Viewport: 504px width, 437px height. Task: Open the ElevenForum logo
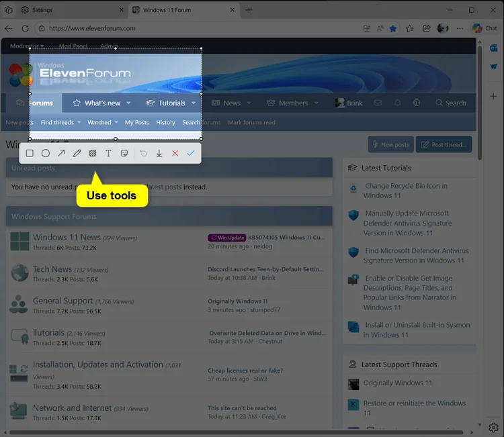pyautogui.click(x=70, y=74)
